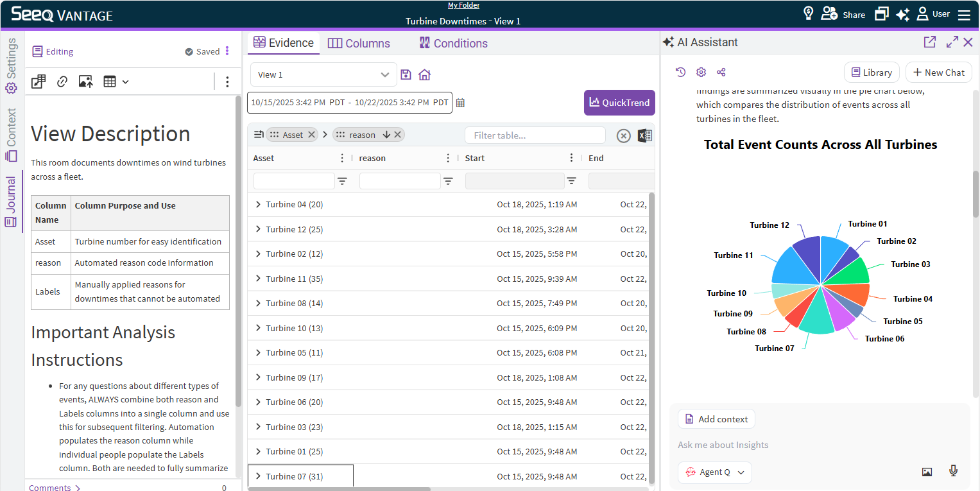Click the home icon beside the view selector
Viewport: 980px width, 491px height.
pos(424,74)
